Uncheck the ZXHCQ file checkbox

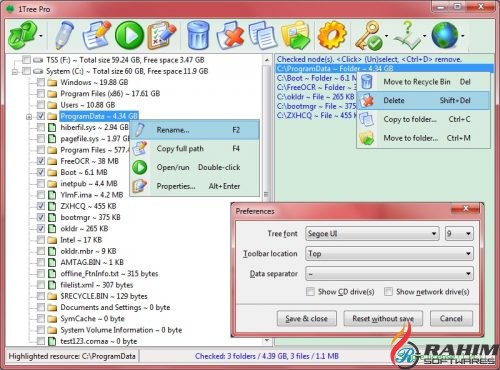tap(41, 206)
